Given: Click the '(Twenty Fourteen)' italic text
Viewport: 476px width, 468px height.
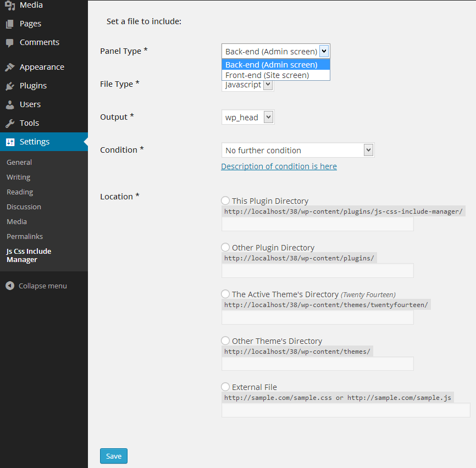Looking at the screenshot, I should [x=368, y=295].
